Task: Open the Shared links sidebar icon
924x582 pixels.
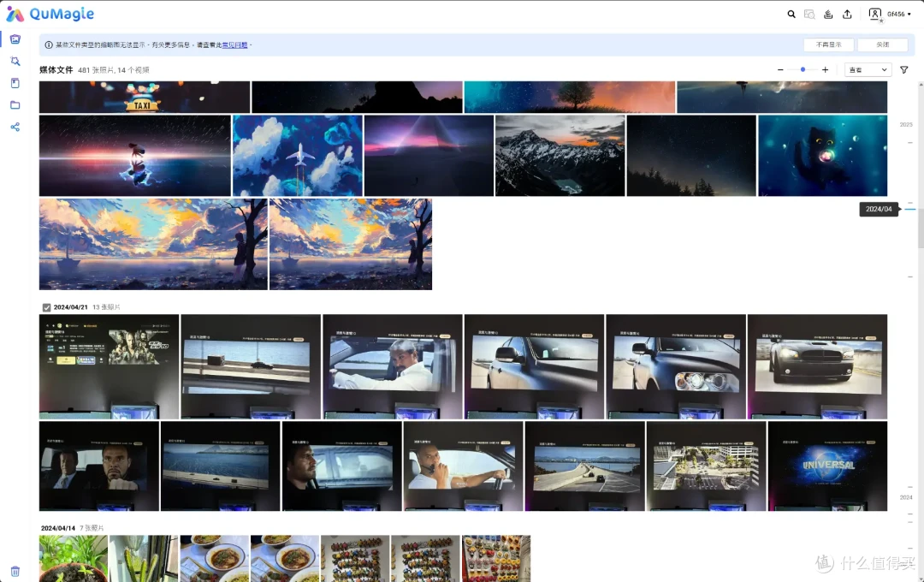Action: tap(15, 127)
